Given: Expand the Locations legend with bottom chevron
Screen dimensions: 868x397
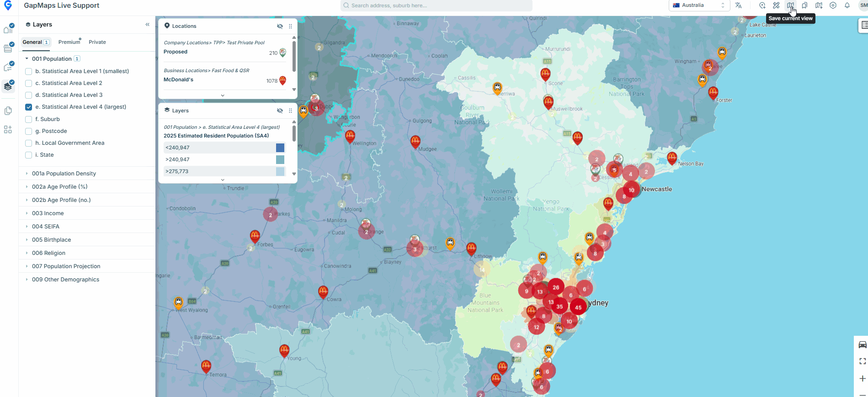Looking at the screenshot, I should coord(223,95).
